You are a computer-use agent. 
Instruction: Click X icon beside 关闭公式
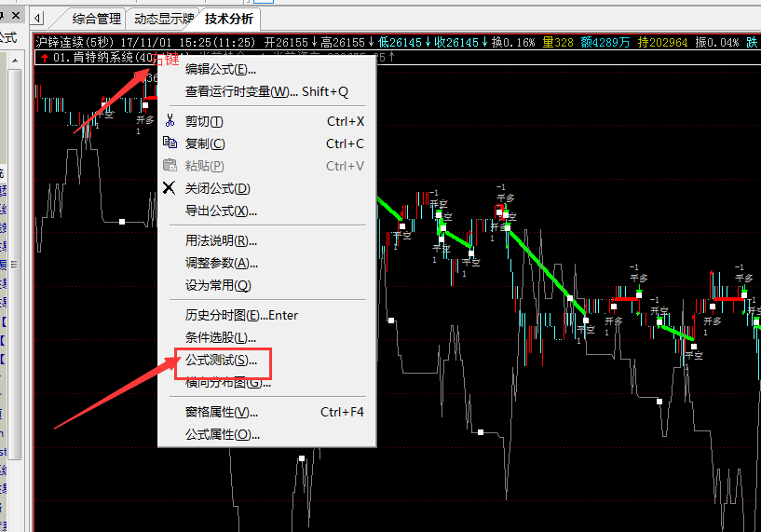click(169, 187)
